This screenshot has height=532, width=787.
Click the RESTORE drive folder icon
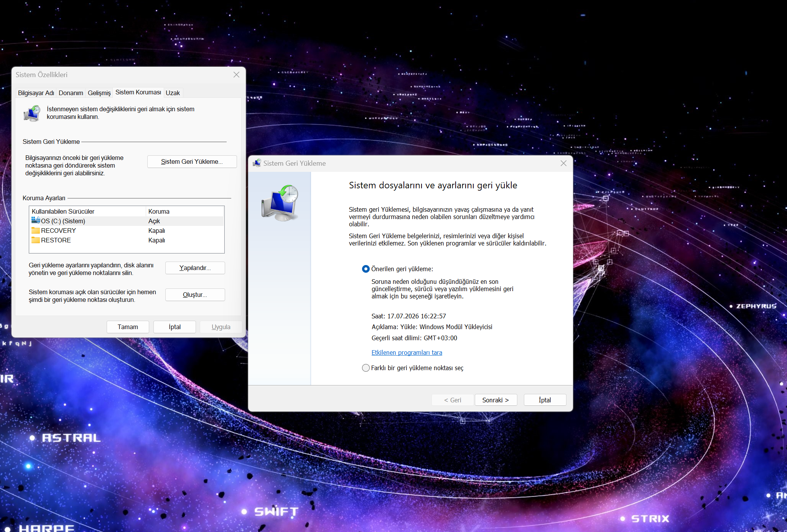coord(36,240)
